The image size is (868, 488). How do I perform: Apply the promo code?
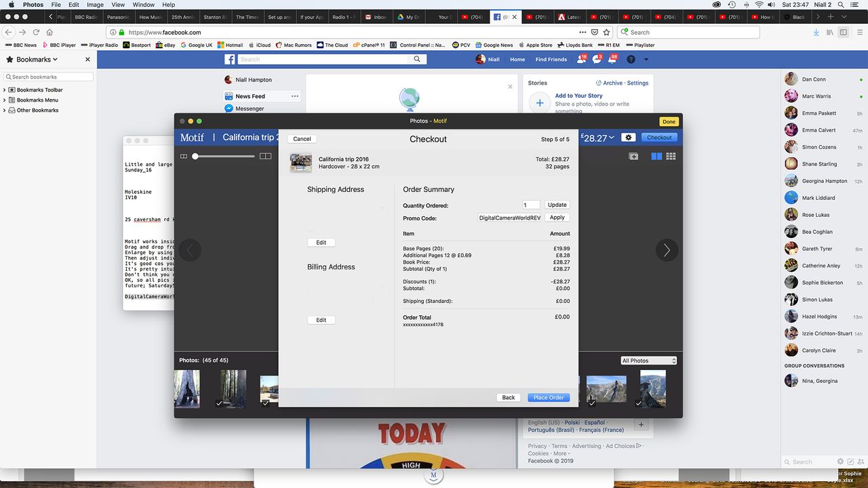pos(557,218)
